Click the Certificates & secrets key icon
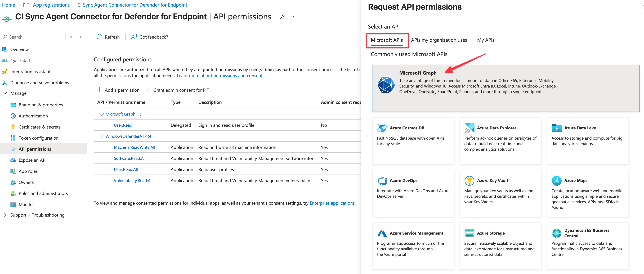This screenshot has height=274, width=644. click(13, 127)
